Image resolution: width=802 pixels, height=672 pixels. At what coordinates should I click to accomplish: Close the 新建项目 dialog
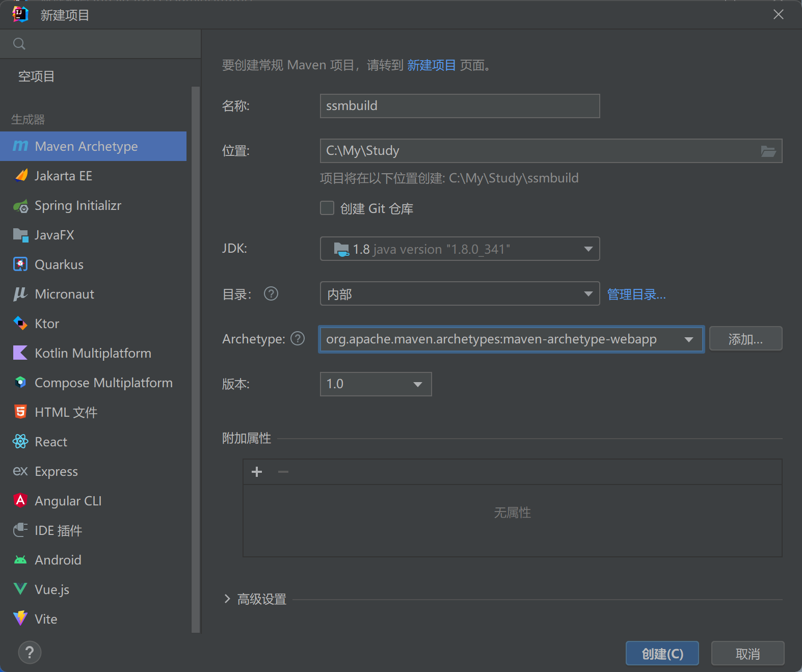click(x=778, y=15)
